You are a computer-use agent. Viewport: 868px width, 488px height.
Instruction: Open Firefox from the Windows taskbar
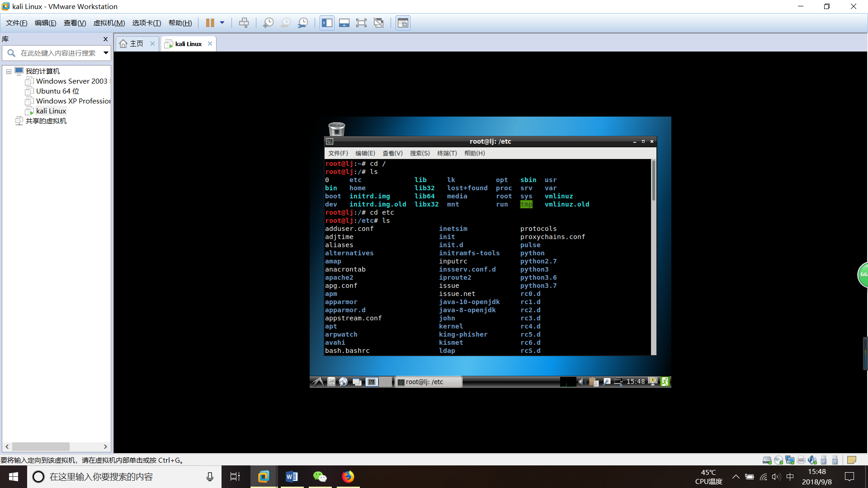click(348, 477)
